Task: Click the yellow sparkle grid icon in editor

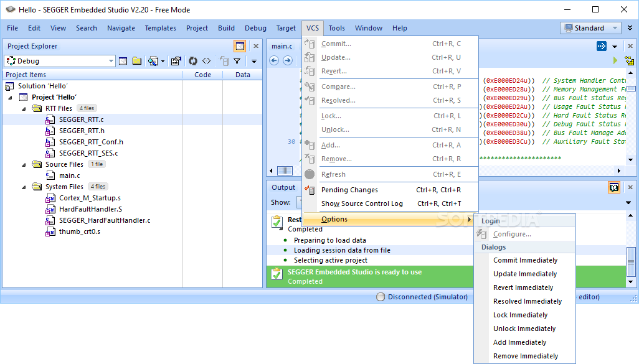Action: click(629, 61)
